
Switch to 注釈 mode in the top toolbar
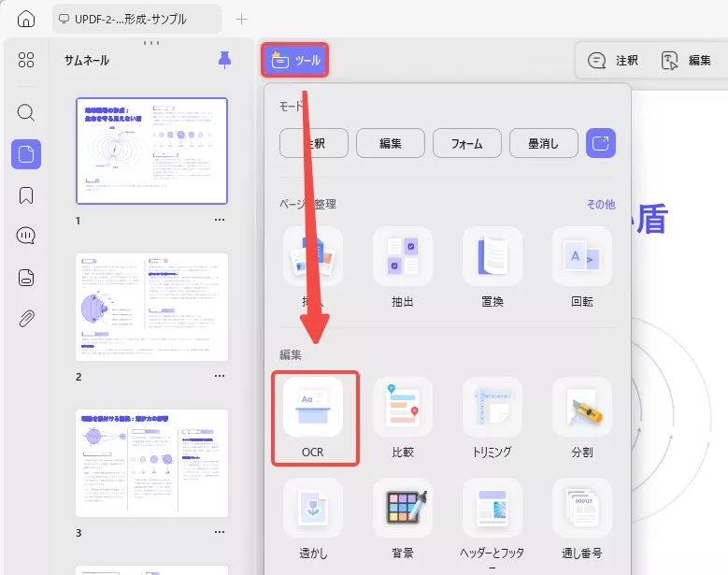click(613, 61)
